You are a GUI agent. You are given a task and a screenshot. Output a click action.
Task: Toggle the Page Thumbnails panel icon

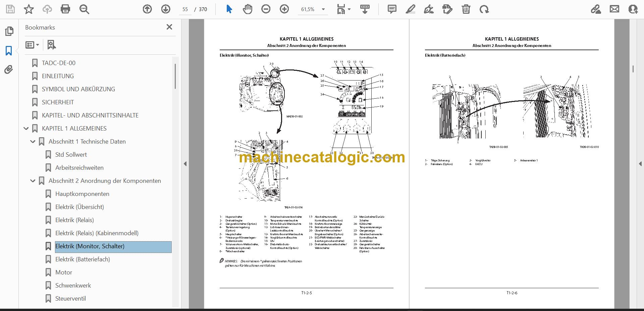click(x=9, y=32)
